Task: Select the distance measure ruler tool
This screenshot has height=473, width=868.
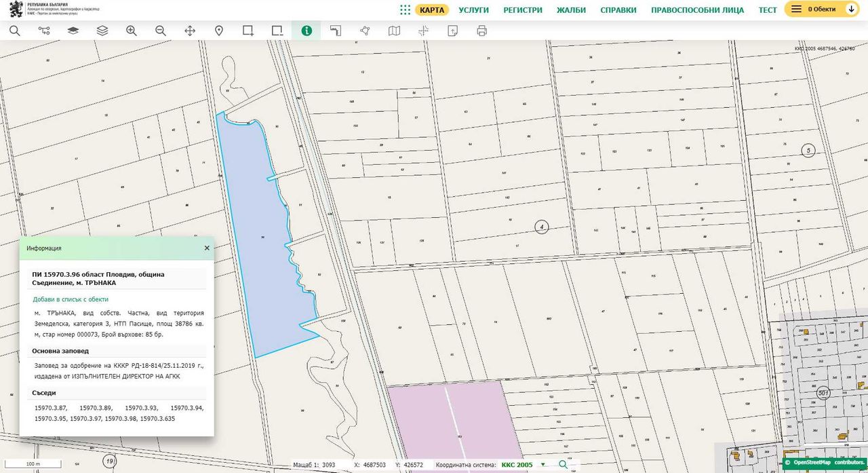Action: (336, 31)
